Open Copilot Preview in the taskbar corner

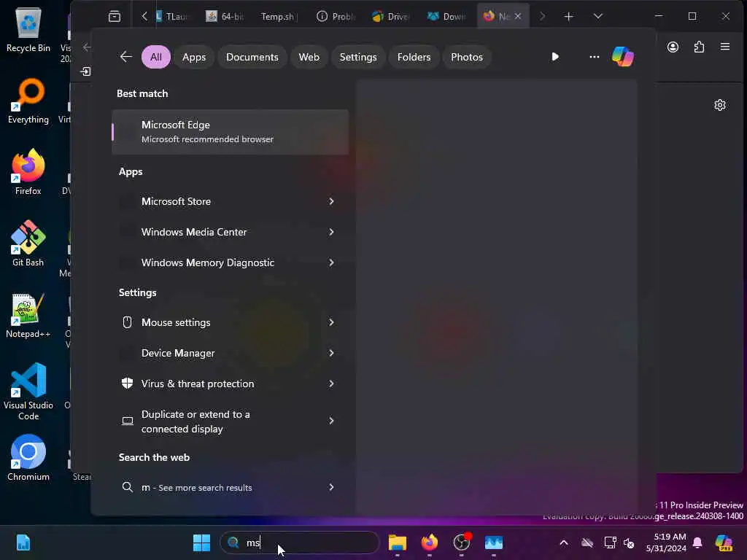[724, 542]
